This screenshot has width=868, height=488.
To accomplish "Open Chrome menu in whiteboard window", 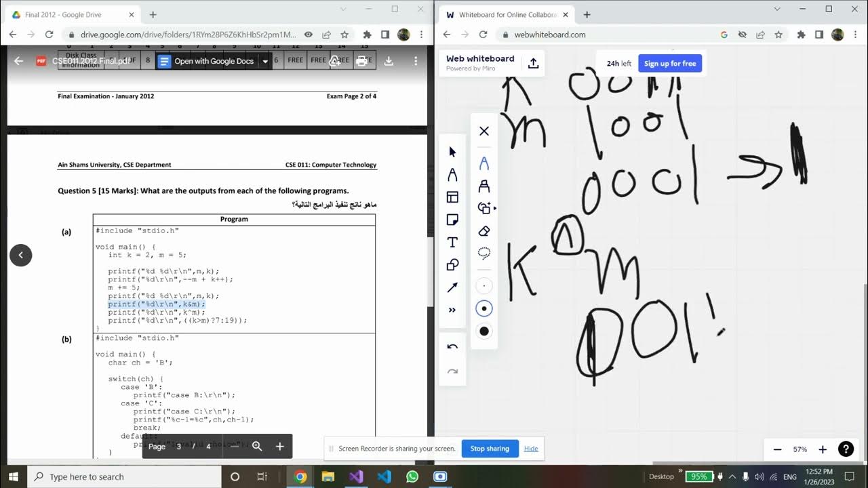I will tap(856, 35).
